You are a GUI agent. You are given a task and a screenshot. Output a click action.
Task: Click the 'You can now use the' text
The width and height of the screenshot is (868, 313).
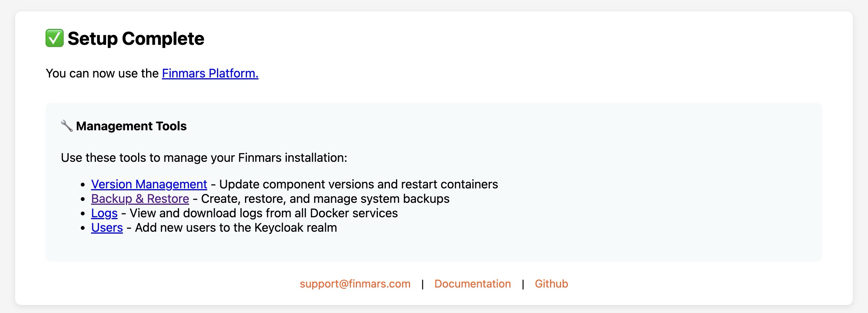[102, 73]
